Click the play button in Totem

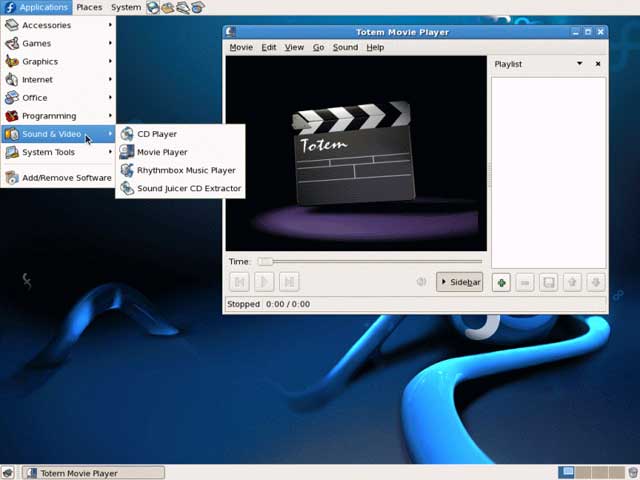coord(264,282)
